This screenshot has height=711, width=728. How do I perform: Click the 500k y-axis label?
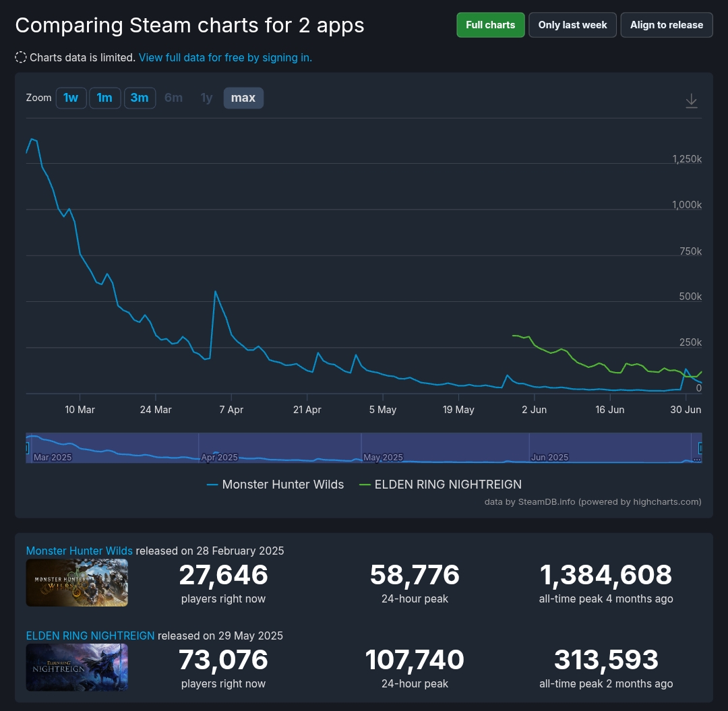click(690, 297)
